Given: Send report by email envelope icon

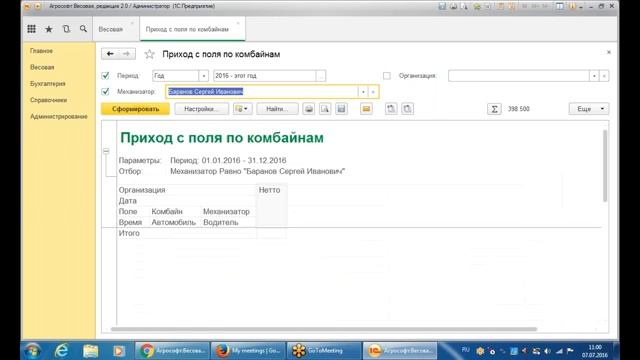Looking at the screenshot, I should [x=366, y=109].
